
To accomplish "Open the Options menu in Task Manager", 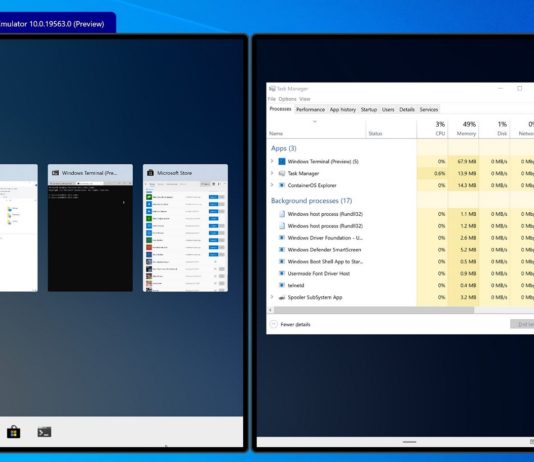I will (x=287, y=99).
